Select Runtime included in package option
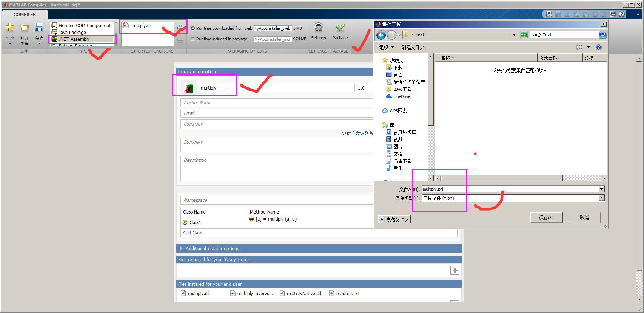 point(193,39)
